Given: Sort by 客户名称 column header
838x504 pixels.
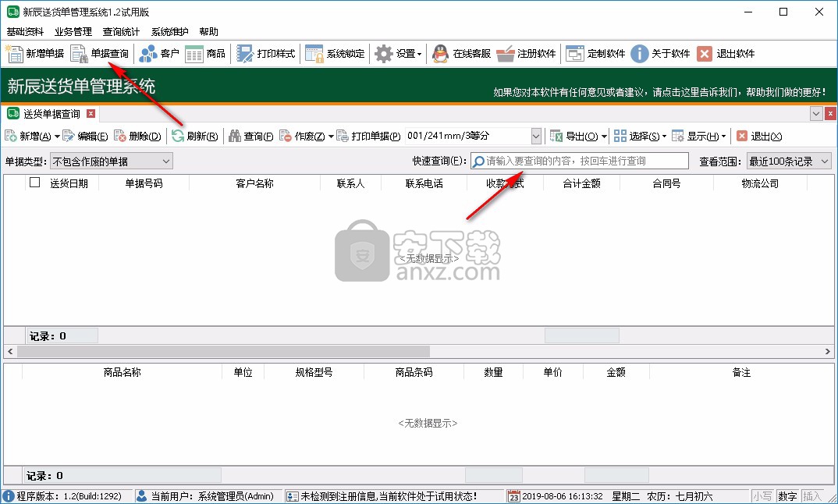Looking at the screenshot, I should point(254,183).
